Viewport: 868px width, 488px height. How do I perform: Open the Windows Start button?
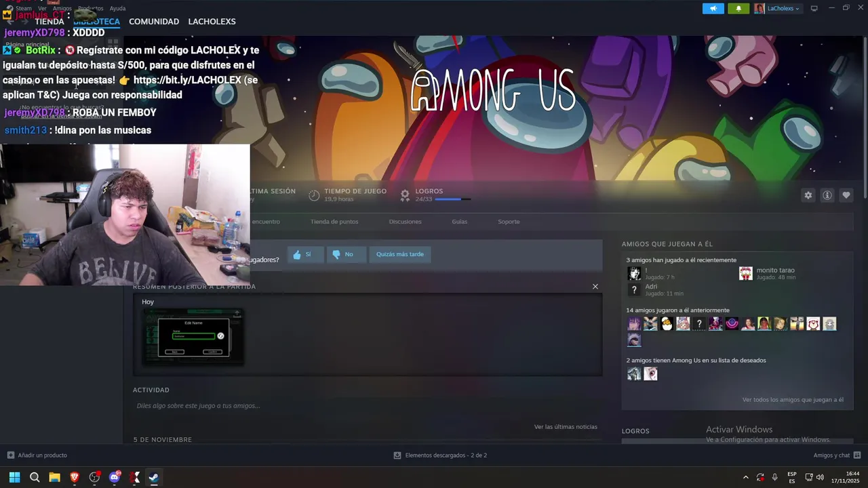point(14,477)
